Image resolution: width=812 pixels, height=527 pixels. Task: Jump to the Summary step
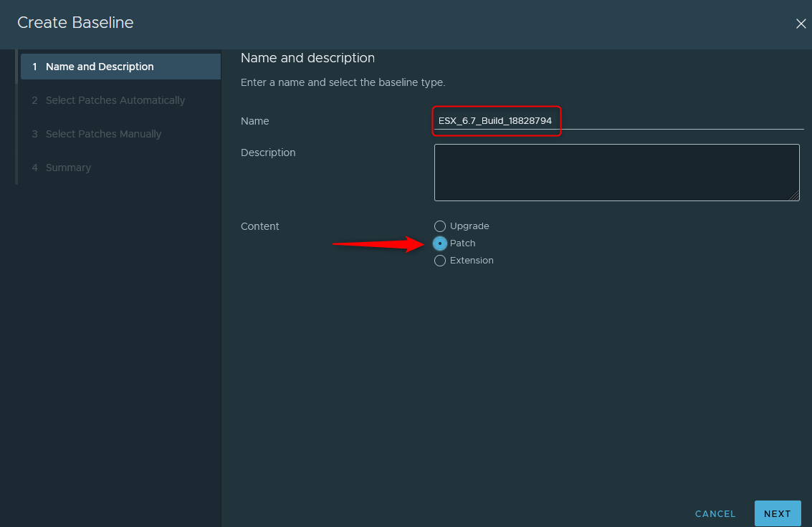coord(68,168)
